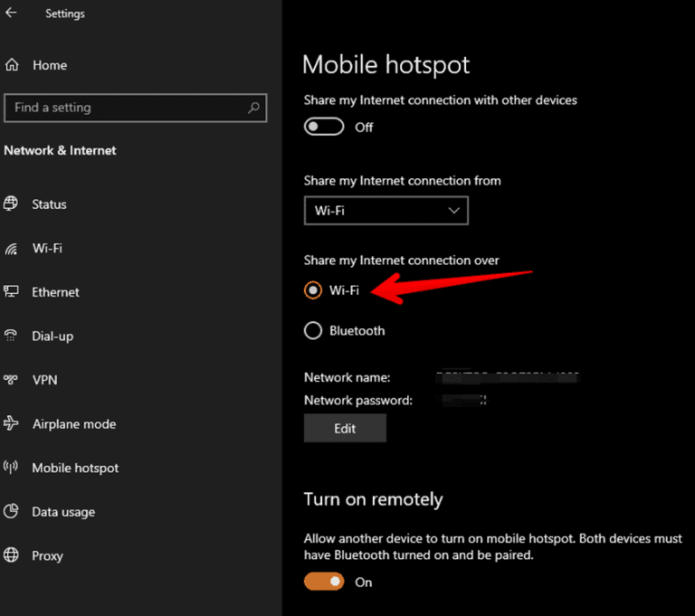Screen dimensions: 695x616
Task: Click the search magnifier icon
Action: (x=254, y=108)
